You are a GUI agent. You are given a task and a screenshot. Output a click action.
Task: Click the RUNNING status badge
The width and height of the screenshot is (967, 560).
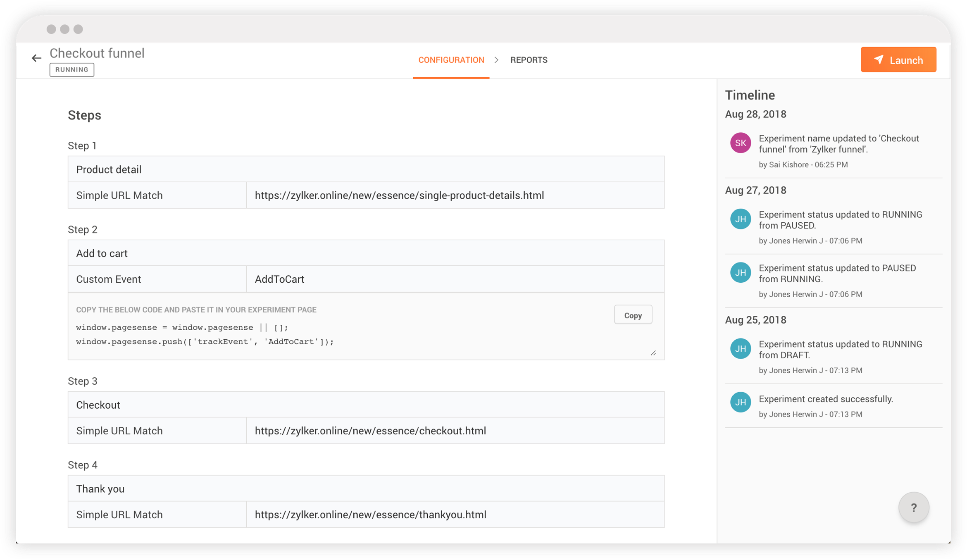(x=72, y=69)
